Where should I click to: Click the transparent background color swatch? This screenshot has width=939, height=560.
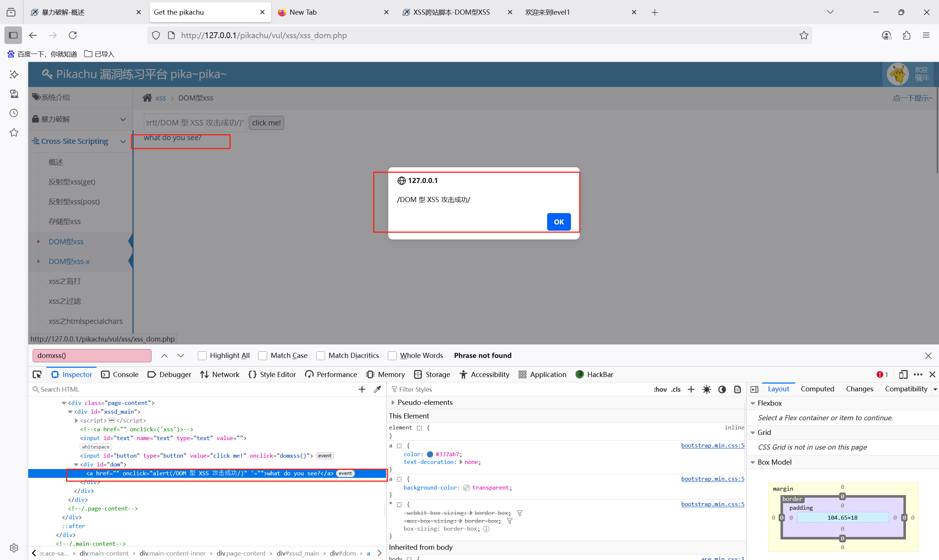click(x=466, y=487)
